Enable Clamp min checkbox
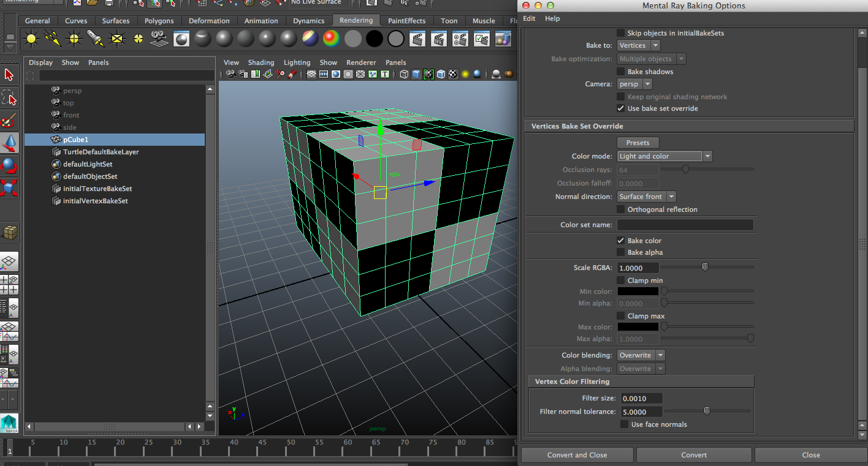 [x=621, y=280]
